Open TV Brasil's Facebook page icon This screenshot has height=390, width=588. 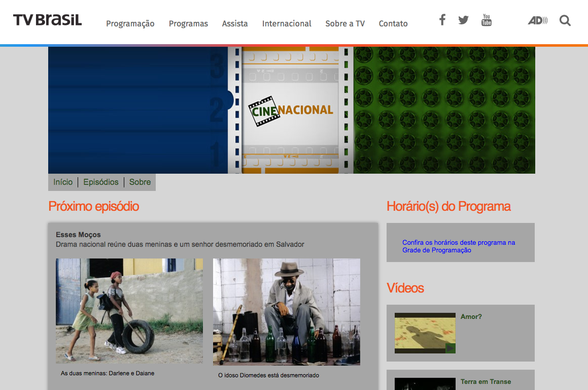[x=442, y=20]
